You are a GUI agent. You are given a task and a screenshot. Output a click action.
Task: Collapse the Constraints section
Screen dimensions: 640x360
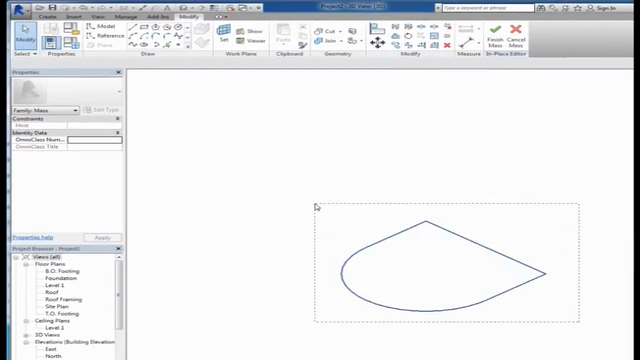pyautogui.click(x=118, y=119)
